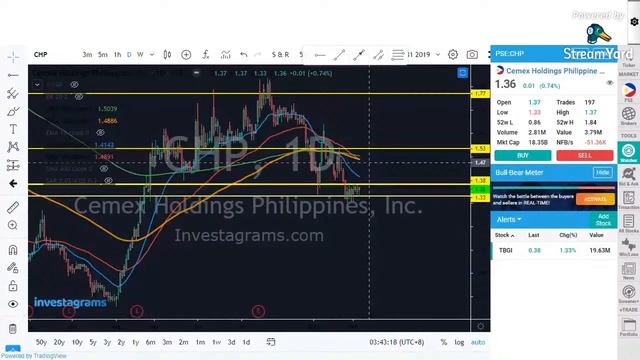Choose horizontal line in floating drawing toolbar
The image size is (640, 360).
(320, 55)
